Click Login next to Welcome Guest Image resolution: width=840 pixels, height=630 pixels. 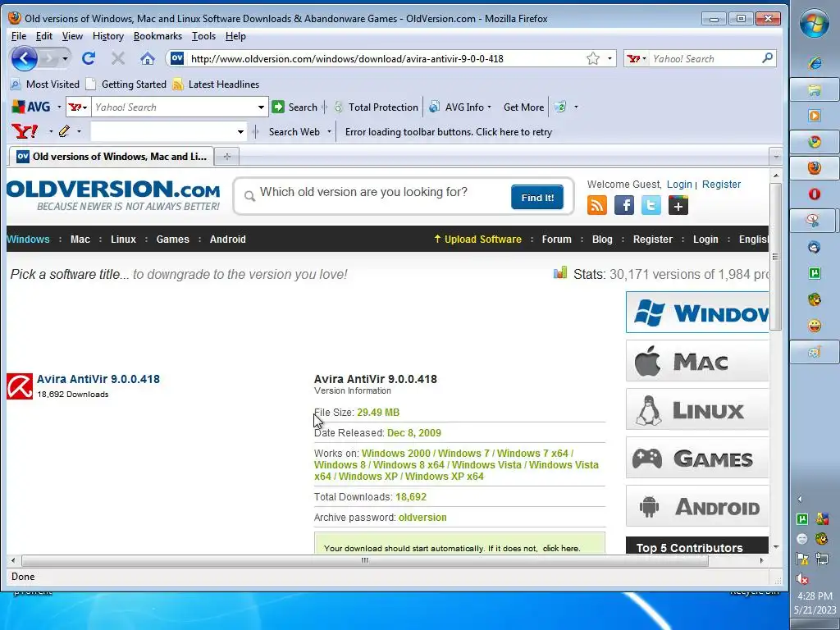coord(679,185)
